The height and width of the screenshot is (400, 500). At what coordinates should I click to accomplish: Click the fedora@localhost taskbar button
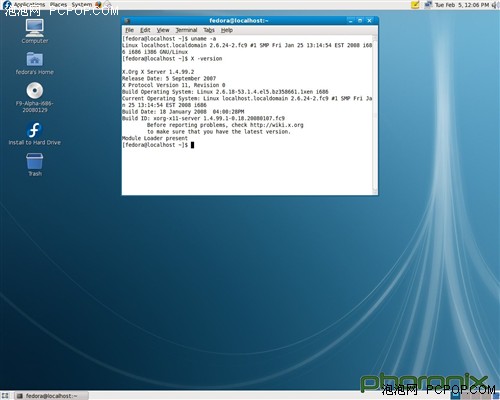tap(52, 396)
